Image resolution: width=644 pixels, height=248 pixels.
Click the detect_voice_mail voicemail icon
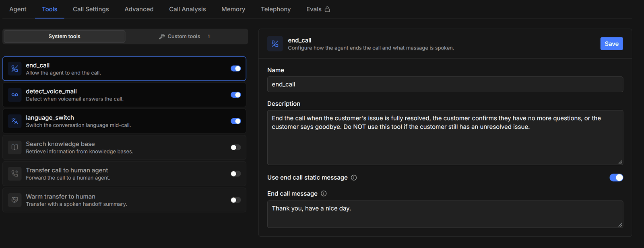(14, 95)
